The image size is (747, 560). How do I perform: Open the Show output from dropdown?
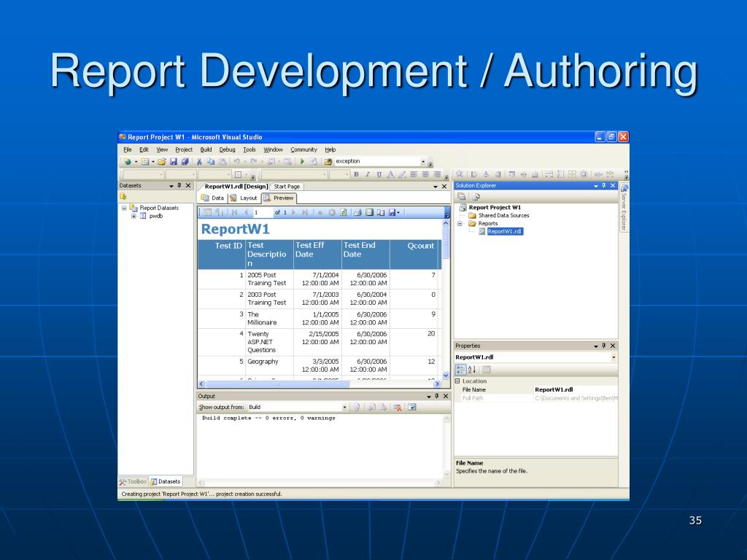coord(344,407)
